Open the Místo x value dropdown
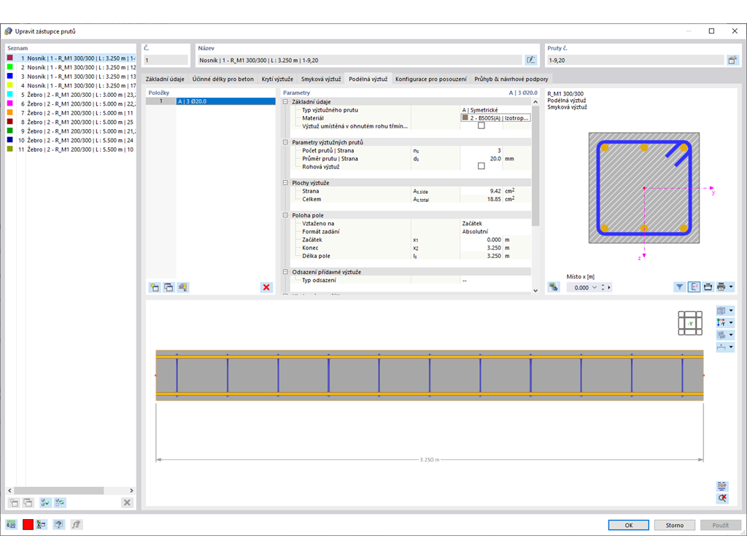The height and width of the screenshot is (560, 747). (594, 287)
